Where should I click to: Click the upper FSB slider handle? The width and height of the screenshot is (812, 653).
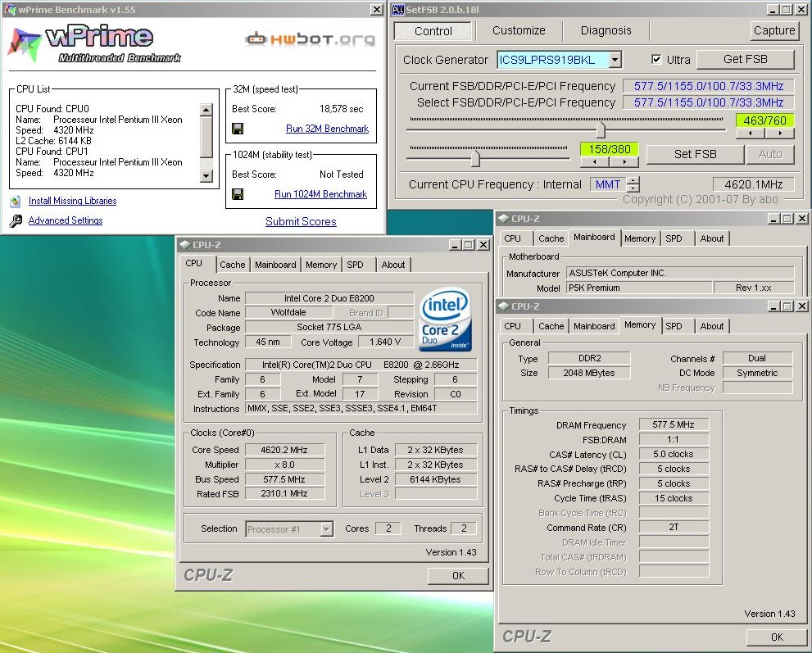pyautogui.click(x=601, y=129)
